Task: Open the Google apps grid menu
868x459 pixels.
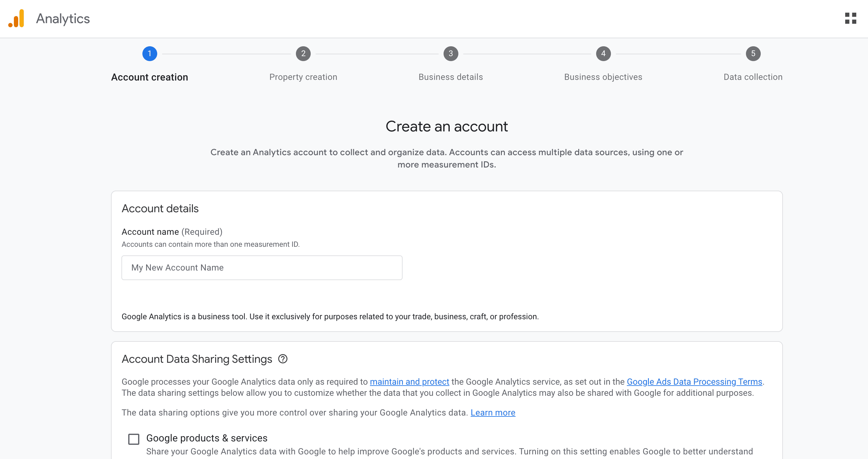Action: pos(850,19)
